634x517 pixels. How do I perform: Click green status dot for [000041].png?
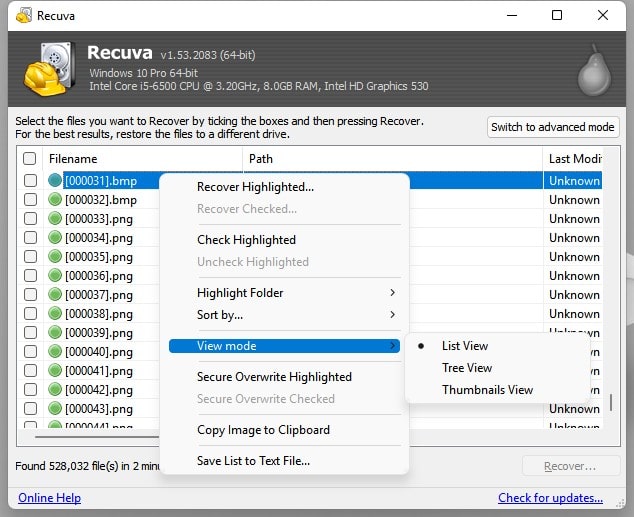point(55,370)
